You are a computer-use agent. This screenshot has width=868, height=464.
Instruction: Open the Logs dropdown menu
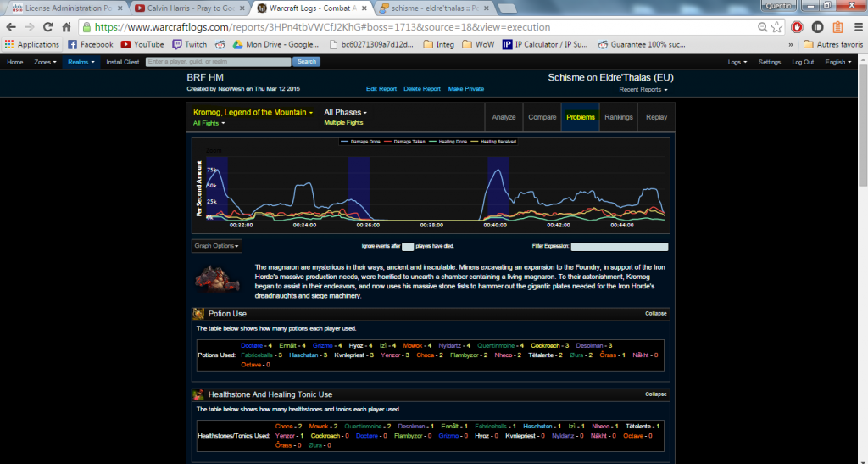point(737,62)
